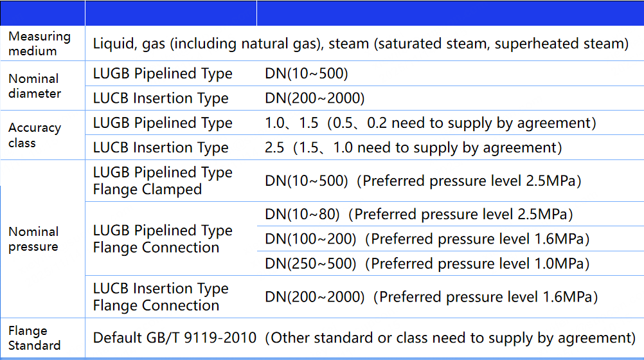Click the Nominal pressure row label

33,239
